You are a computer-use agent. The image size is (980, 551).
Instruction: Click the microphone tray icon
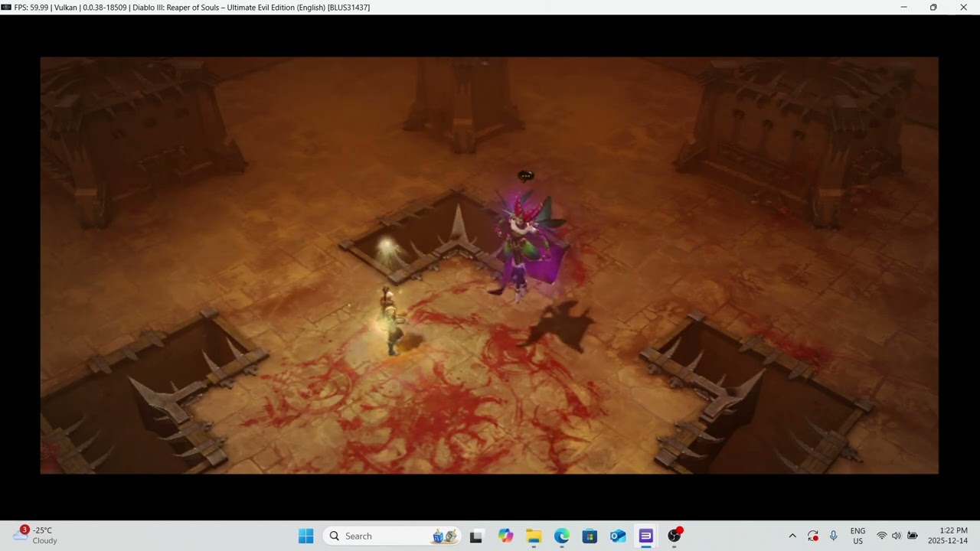click(x=833, y=536)
